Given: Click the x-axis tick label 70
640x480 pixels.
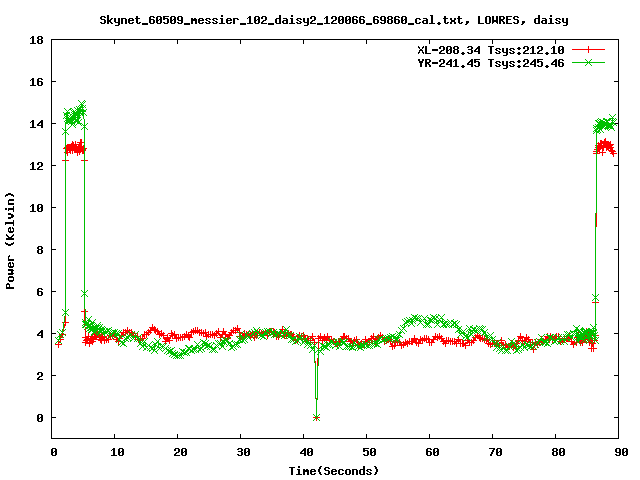Looking at the screenshot, I should click(495, 452).
